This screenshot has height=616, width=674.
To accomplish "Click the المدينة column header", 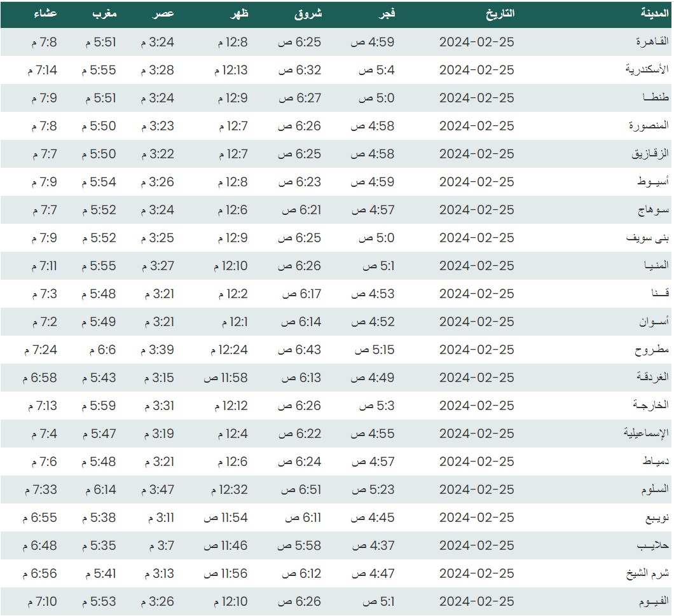I will pyautogui.click(x=654, y=13).
